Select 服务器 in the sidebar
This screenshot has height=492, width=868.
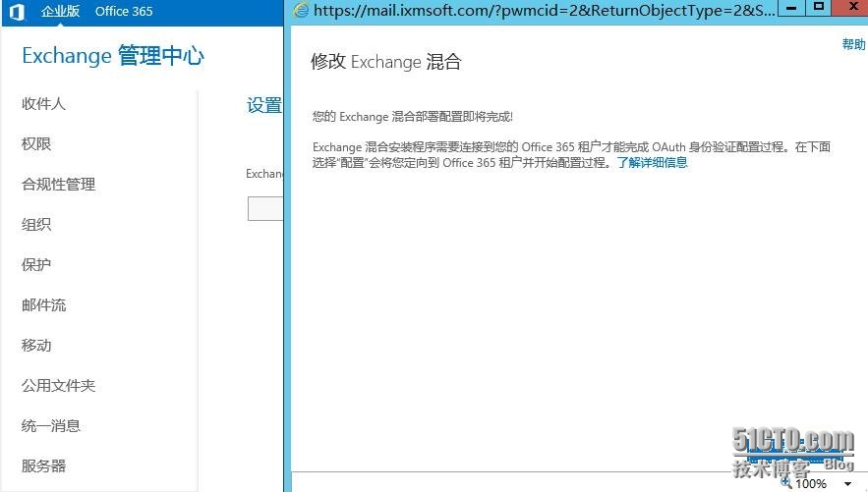click(43, 466)
